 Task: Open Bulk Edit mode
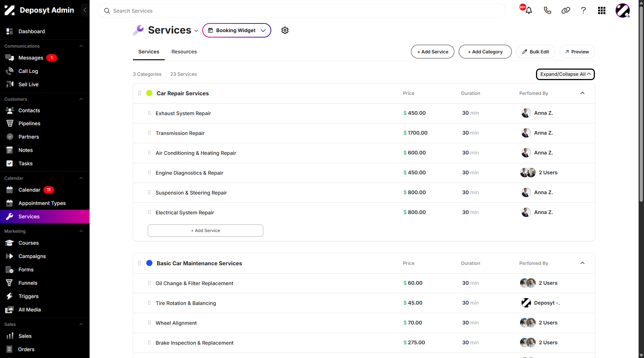[x=536, y=52]
